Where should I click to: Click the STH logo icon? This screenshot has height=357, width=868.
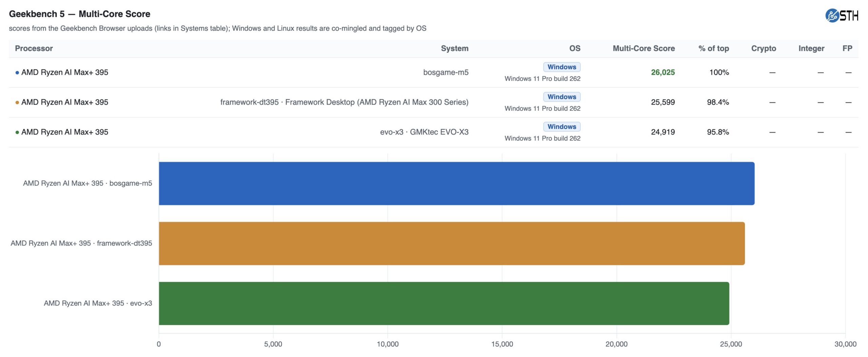[842, 16]
